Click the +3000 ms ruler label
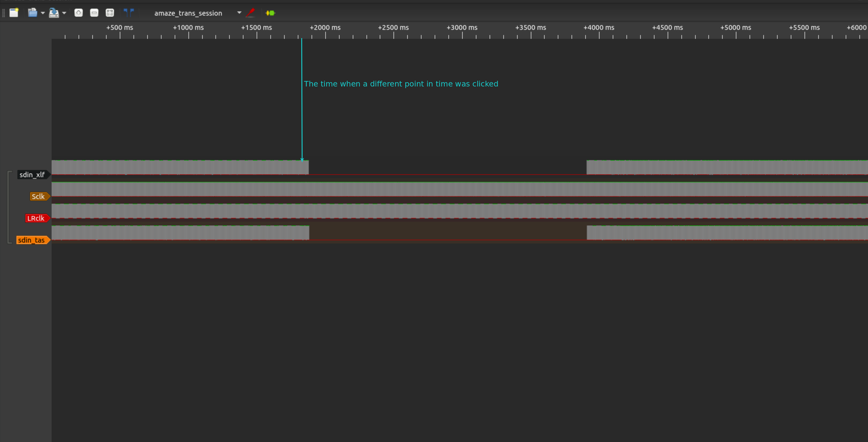The width and height of the screenshot is (868, 442). point(462,28)
